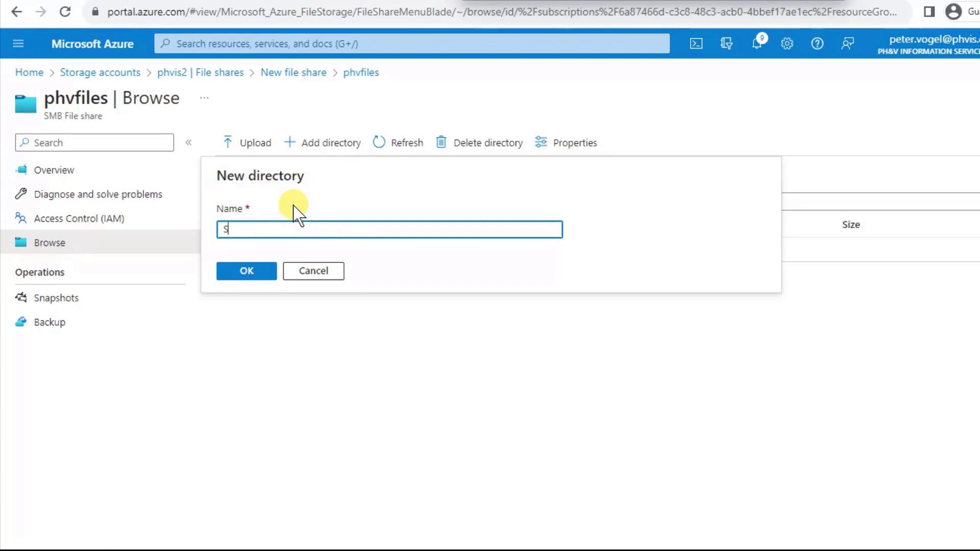Click the feedback icon in header
980x551 pixels.
pos(847,44)
